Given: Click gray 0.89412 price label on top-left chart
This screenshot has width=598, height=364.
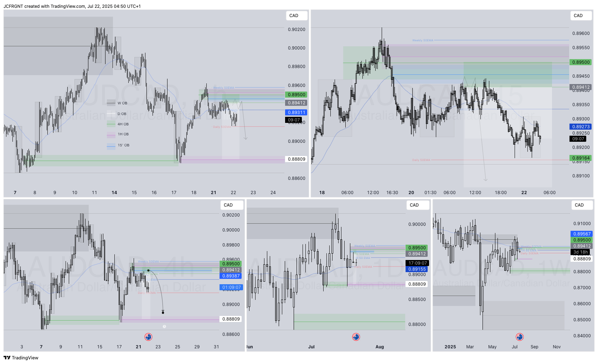Looking at the screenshot, I should tap(296, 103).
